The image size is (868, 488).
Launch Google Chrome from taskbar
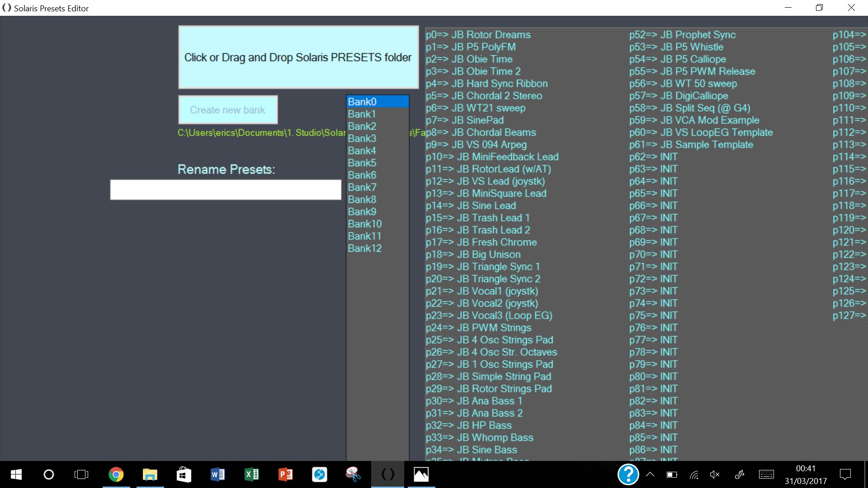click(x=116, y=474)
